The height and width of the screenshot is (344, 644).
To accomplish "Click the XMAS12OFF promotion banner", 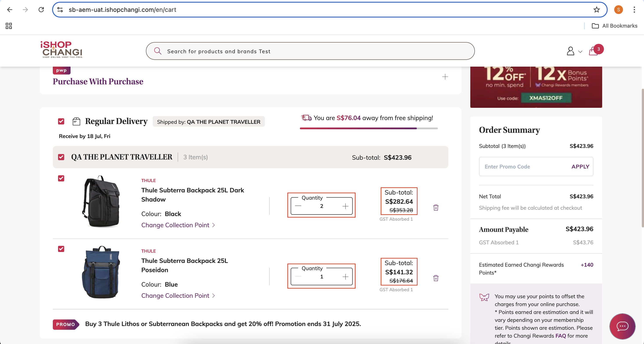I will 536,87.
